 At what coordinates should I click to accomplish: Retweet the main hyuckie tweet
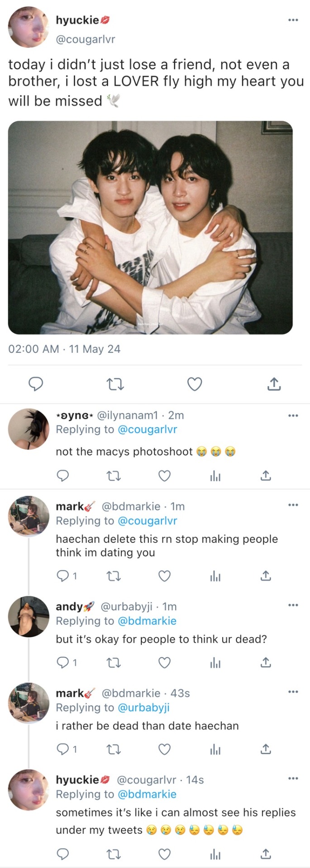tap(115, 385)
